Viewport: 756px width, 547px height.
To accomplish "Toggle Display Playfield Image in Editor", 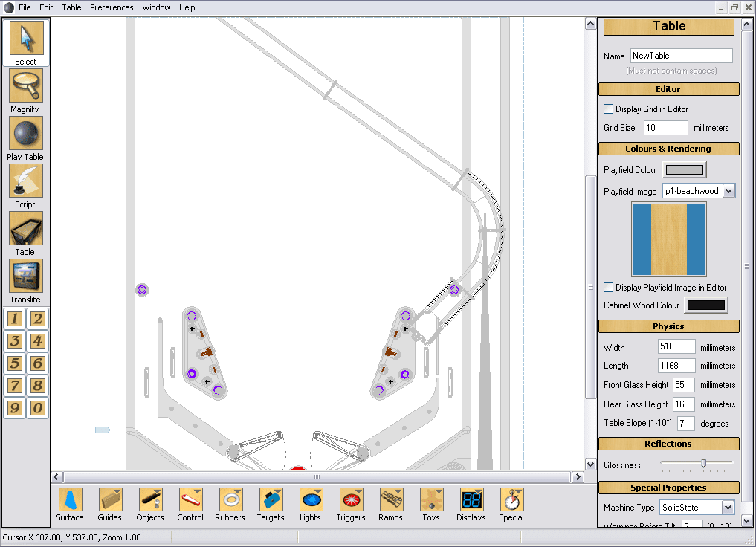I will [609, 287].
